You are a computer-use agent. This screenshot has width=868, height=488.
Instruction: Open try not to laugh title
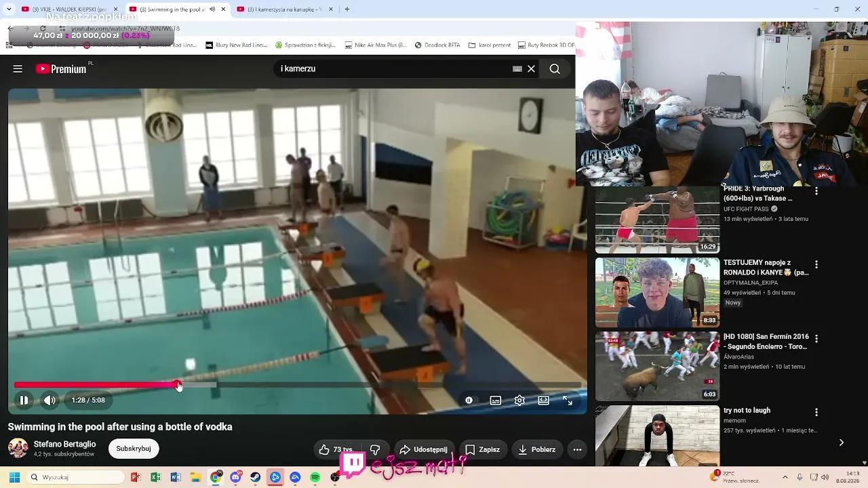click(747, 411)
